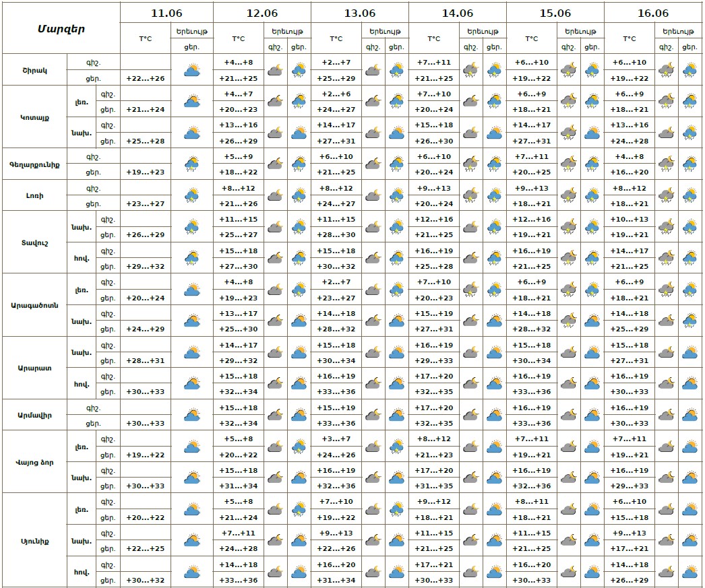The image size is (705, 588).
Task: Click Սյունիք լեռ. daytime icon for 12.06
Action: click(x=299, y=509)
